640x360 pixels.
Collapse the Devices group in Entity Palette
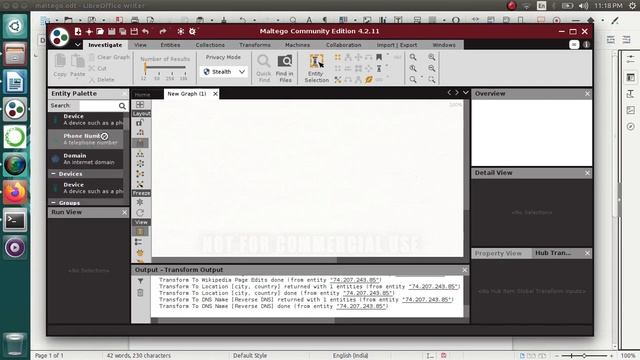(x=53, y=174)
